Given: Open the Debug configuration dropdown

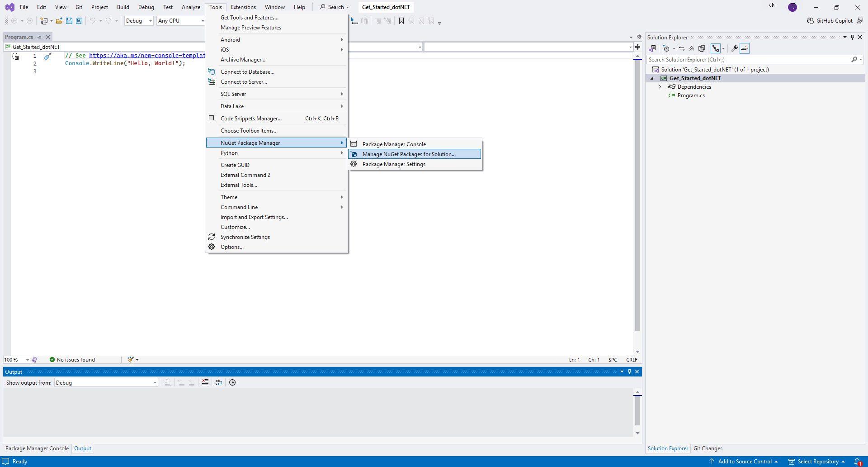Looking at the screenshot, I should click(139, 21).
